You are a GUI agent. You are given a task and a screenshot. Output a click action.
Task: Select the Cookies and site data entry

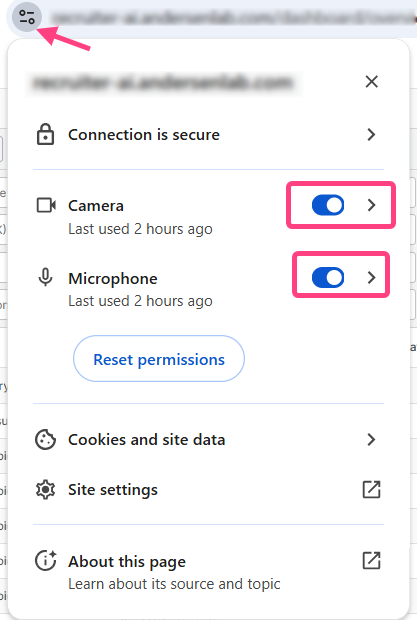coord(208,439)
